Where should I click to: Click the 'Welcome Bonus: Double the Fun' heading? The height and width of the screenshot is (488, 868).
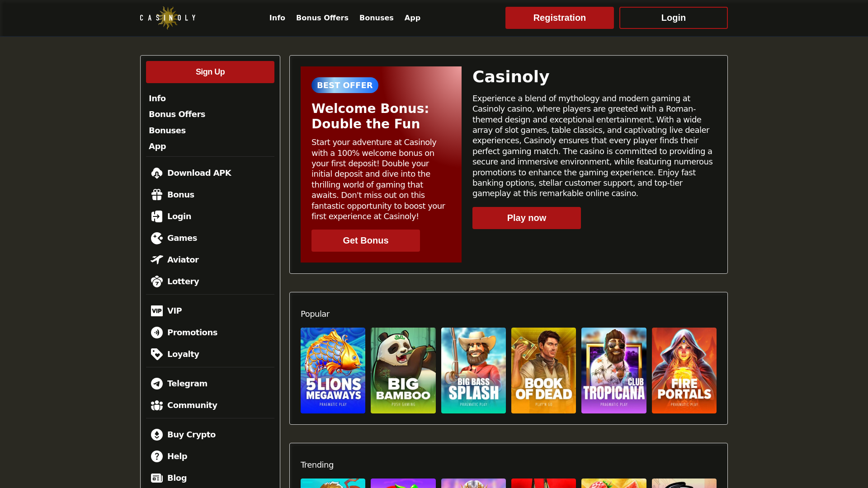(370, 116)
